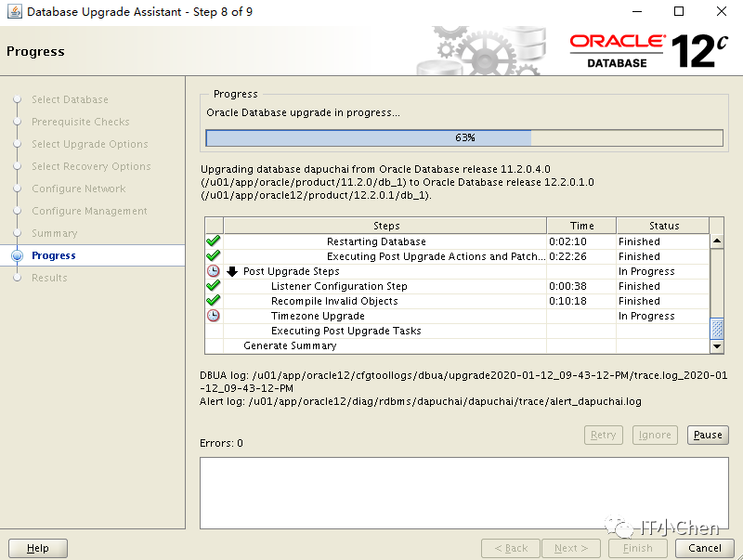Select the Select Upgrade Options step
743x560 pixels.
coord(89,144)
